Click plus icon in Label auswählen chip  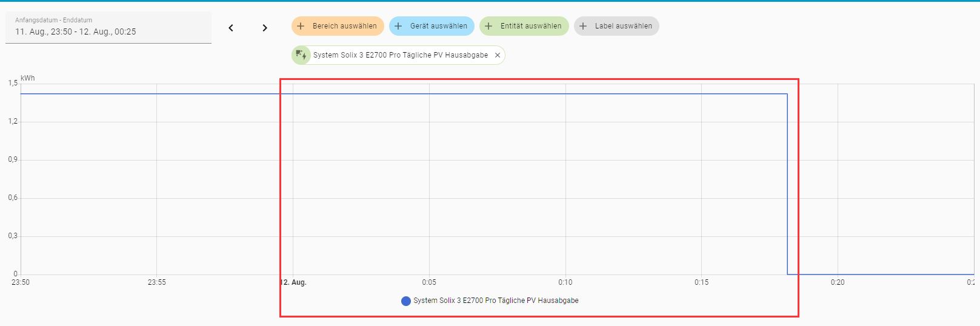583,26
